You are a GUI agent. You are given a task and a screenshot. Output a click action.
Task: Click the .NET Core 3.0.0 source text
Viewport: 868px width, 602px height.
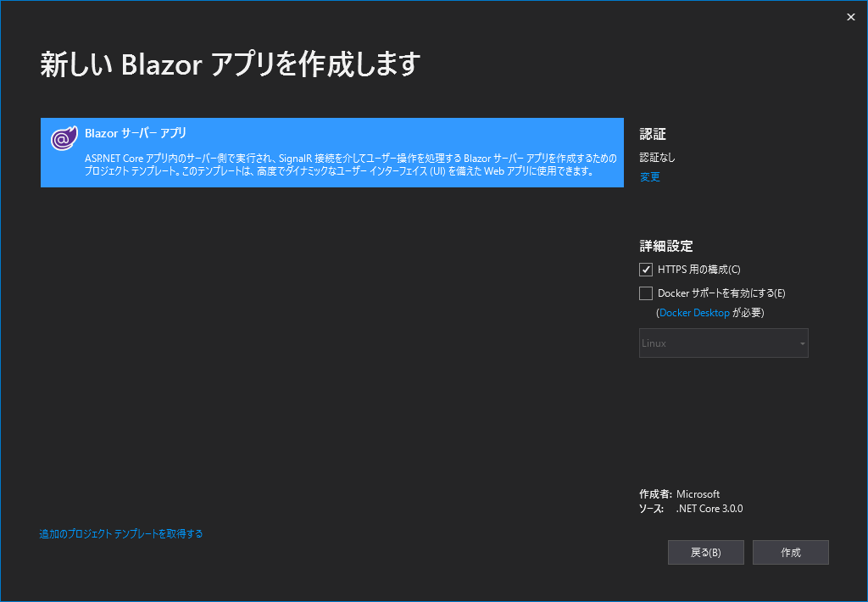tap(709, 509)
